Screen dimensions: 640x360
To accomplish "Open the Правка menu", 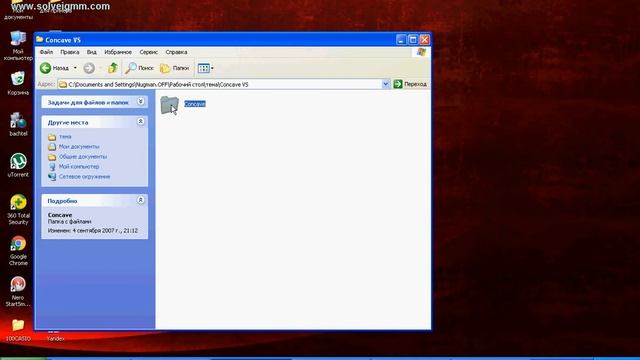I will pos(70,52).
